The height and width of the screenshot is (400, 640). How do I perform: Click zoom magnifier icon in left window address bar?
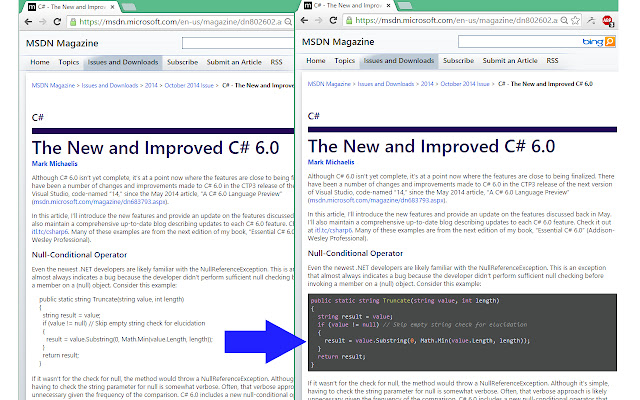tap(288, 22)
